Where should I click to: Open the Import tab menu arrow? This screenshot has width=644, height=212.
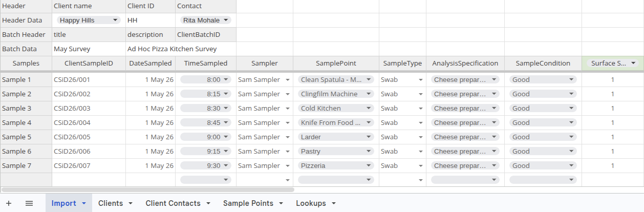click(x=83, y=203)
